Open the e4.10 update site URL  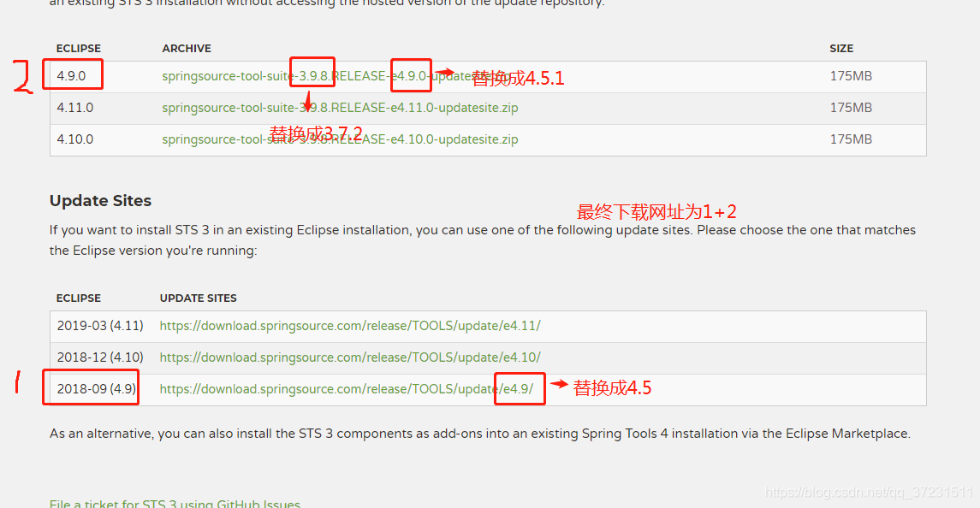(x=350, y=357)
